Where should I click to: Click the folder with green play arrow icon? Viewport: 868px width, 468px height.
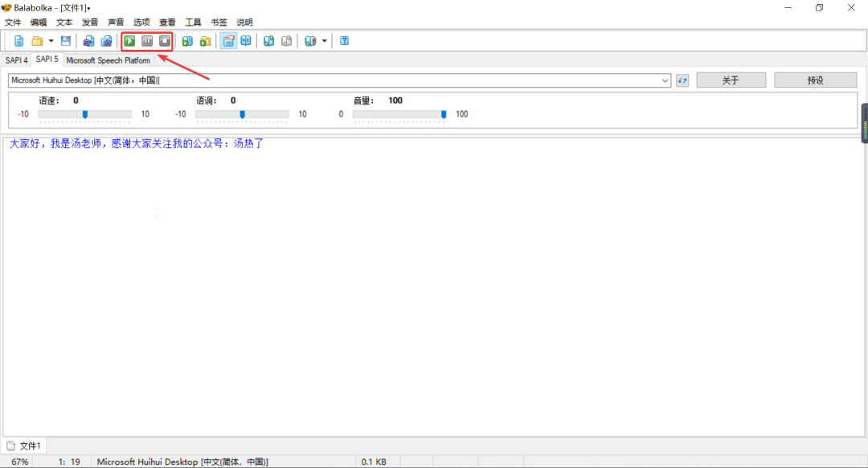206,41
